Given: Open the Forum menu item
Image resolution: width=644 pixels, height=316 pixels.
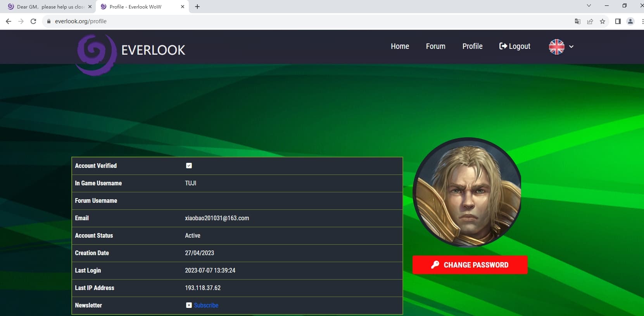Looking at the screenshot, I should (x=436, y=46).
